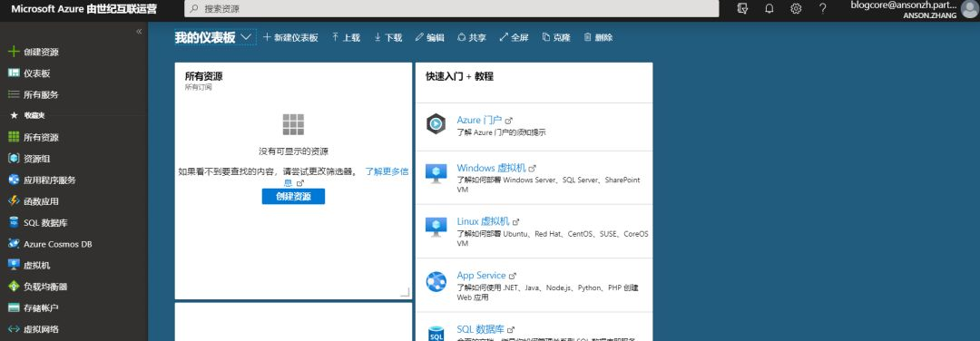Open the help question mark

click(x=822, y=9)
